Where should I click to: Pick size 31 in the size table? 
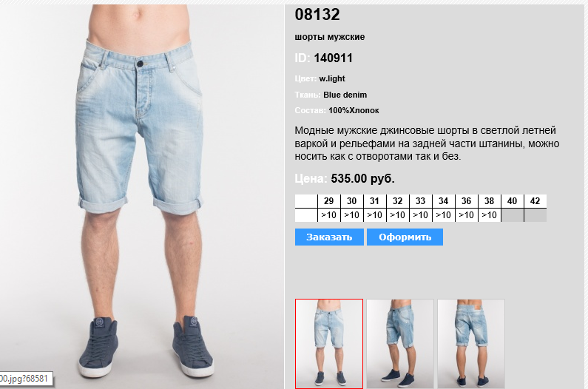[x=375, y=201]
